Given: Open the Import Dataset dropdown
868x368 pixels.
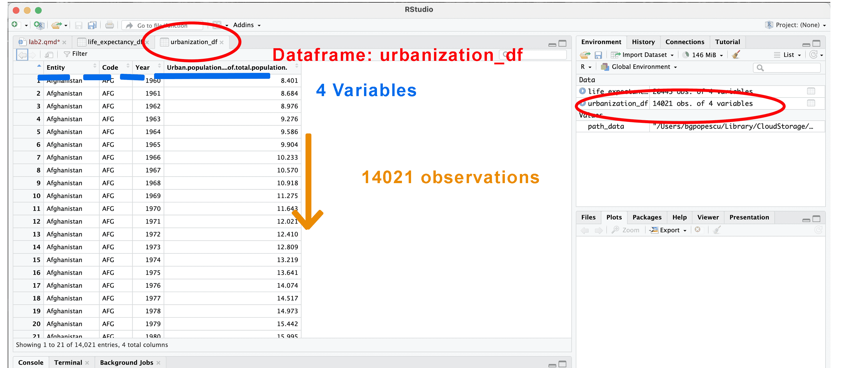Looking at the screenshot, I should pyautogui.click(x=644, y=55).
